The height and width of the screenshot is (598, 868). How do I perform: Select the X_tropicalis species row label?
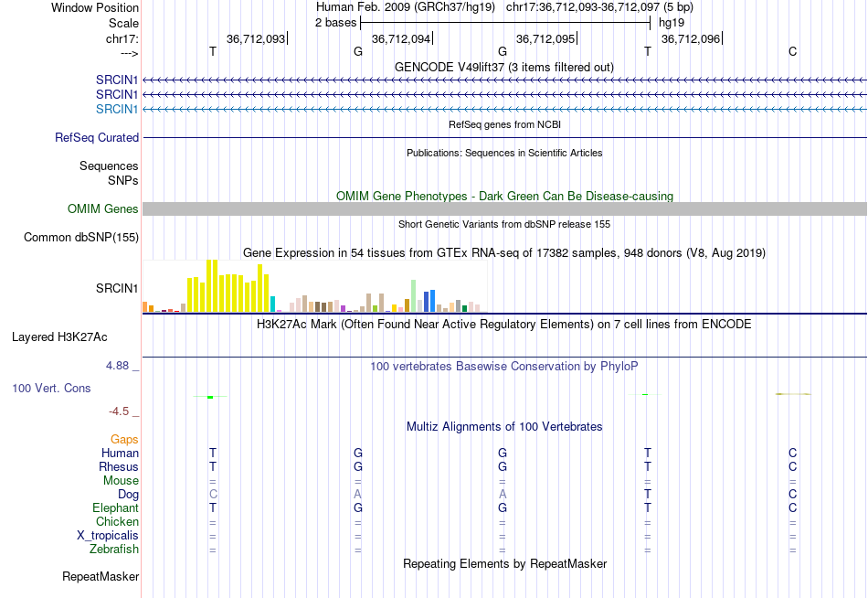click(x=108, y=536)
